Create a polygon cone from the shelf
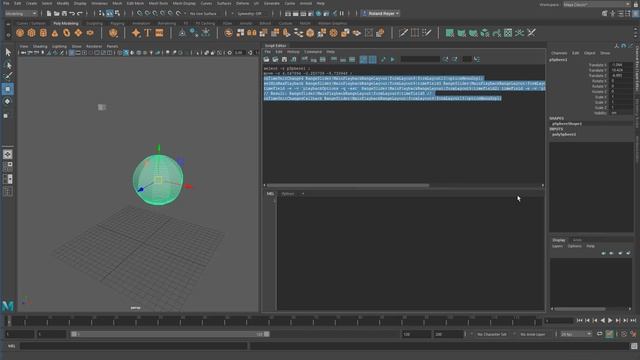Viewport: 640px width, 360px height. 55,33
